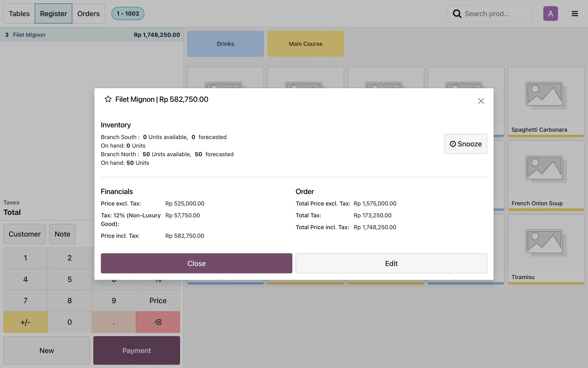
Task: Close the Filet Mignon info dialog with X
Action: pyautogui.click(x=481, y=101)
